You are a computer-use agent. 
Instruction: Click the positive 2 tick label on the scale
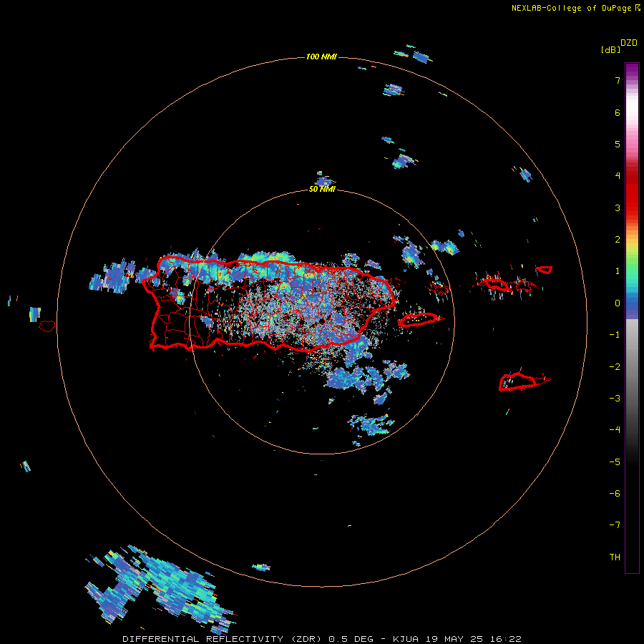618,240
